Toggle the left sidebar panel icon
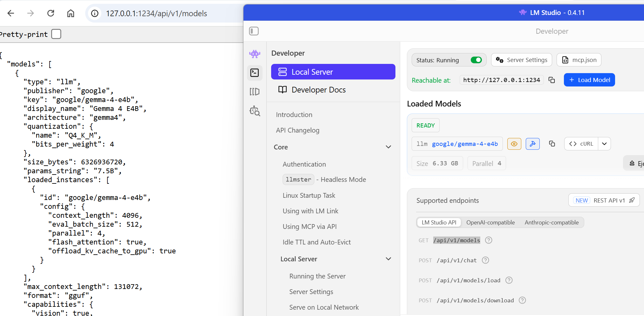Viewport: 644px width, 316px height. (254, 31)
